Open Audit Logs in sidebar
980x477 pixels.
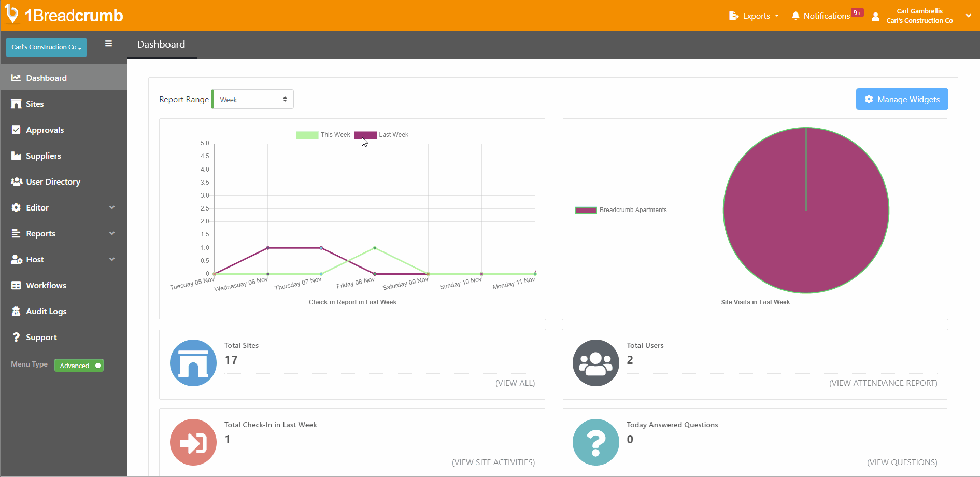coord(46,311)
